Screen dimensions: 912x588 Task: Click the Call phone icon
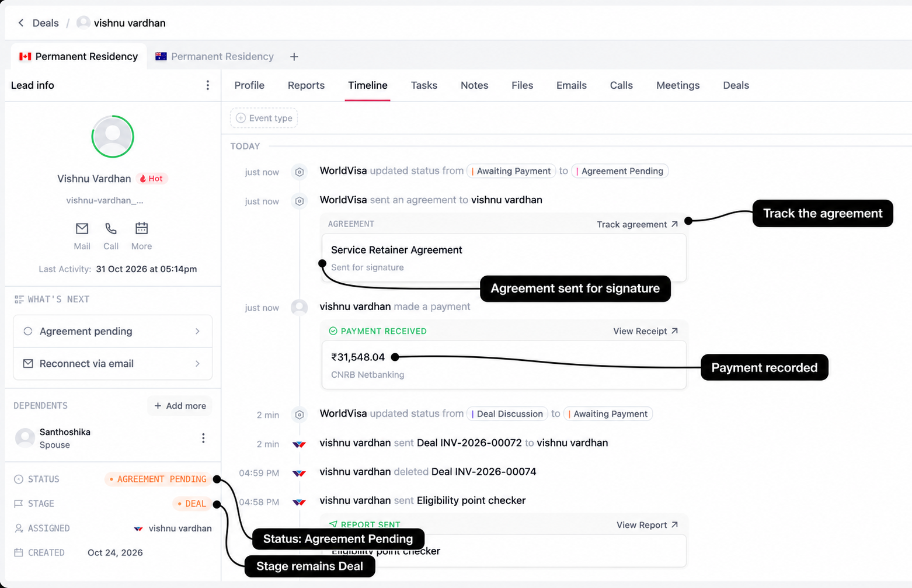point(111,228)
